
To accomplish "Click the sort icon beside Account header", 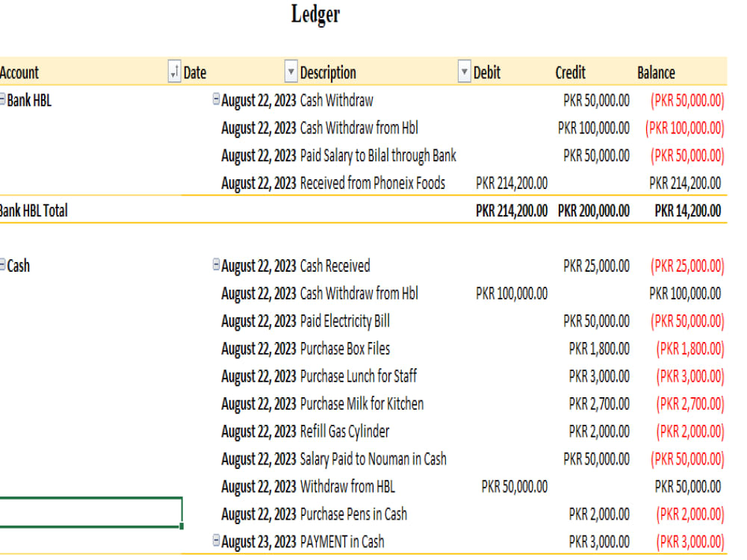I will (173, 72).
